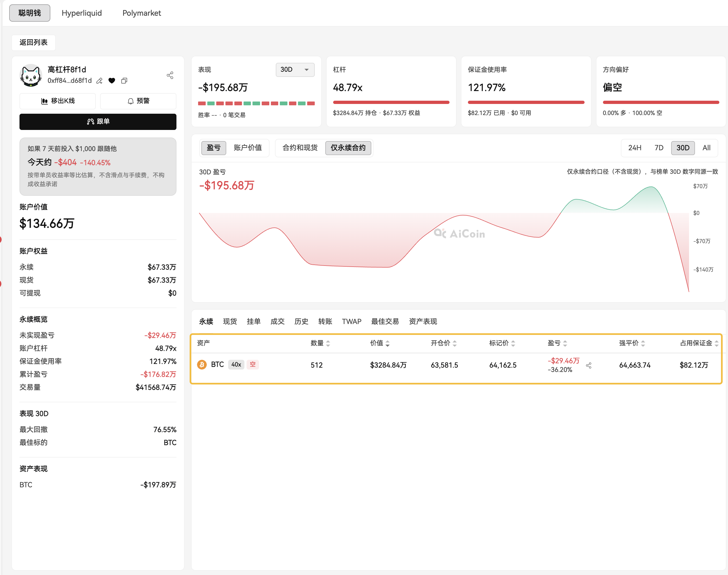Click the trader name 高杠杆8f1d
Image resolution: width=728 pixels, height=575 pixels.
(67, 70)
